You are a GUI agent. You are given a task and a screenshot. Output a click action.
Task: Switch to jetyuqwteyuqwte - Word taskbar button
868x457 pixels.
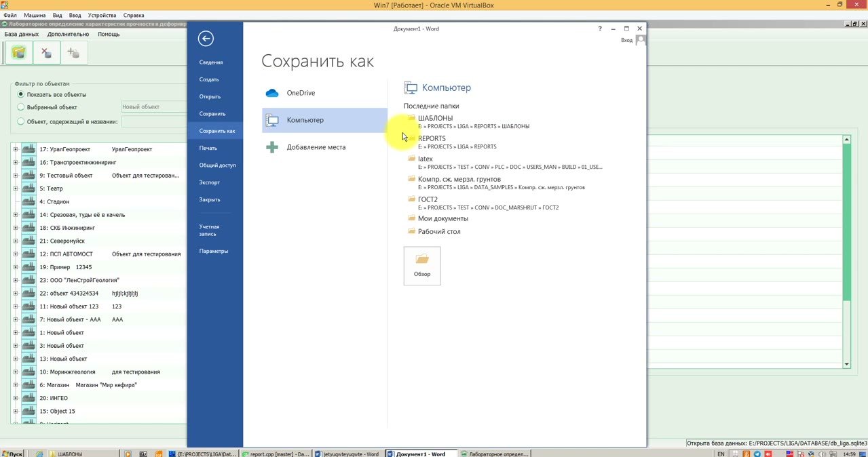click(x=347, y=454)
